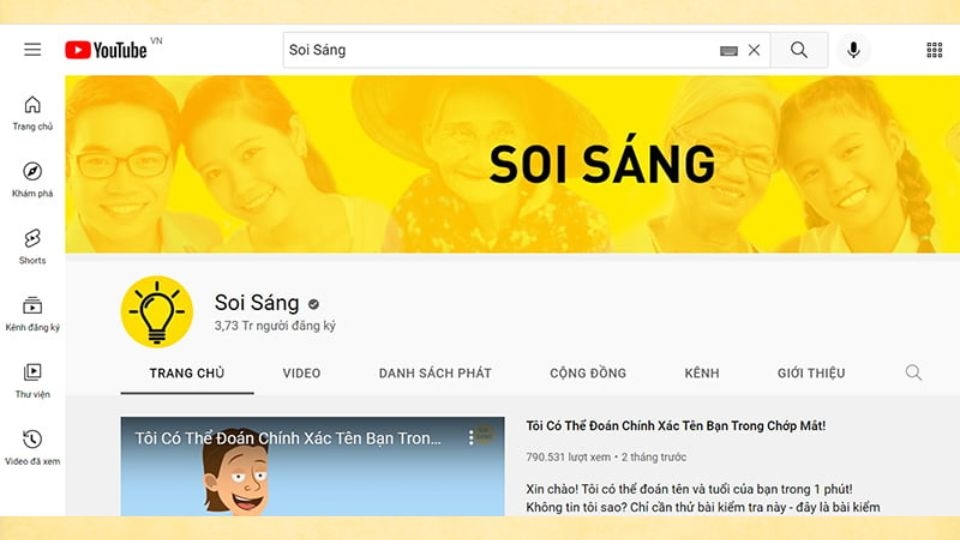Viewport: 960px width, 540px height.
Task: Open video title Tôi Có Thể Đoán Chính Xác Tên Bạn
Action: click(x=676, y=426)
